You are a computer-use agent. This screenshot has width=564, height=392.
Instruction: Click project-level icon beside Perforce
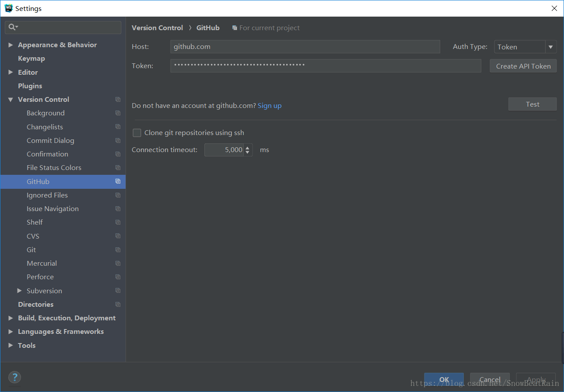(x=118, y=277)
